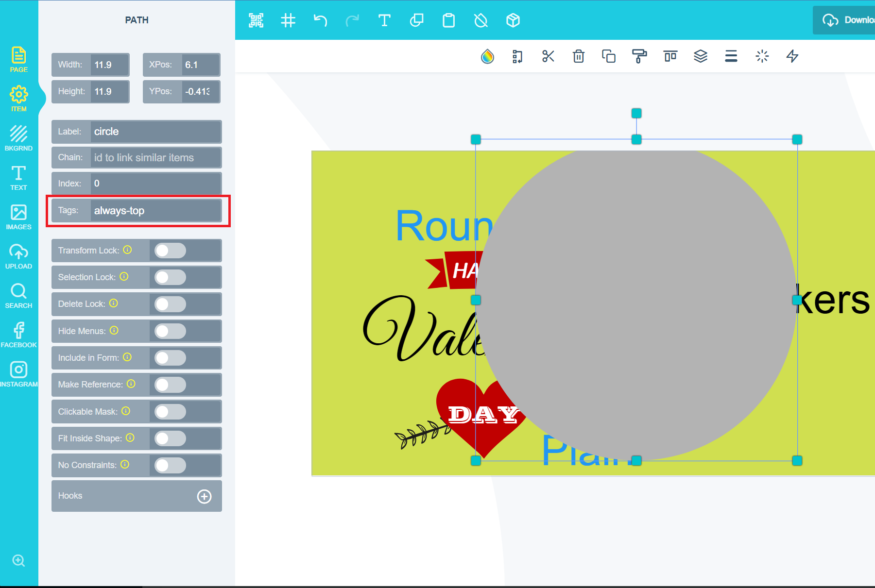Screen dimensions: 875x588
Task: Duplicate the item with copy squares icon
Action: pyautogui.click(x=609, y=56)
